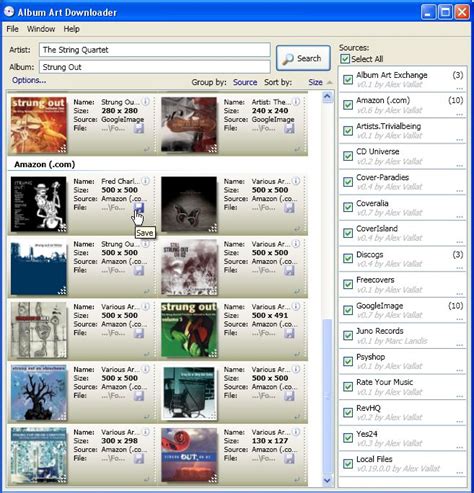Show info for the black butterfly cover

[x=296, y=181]
